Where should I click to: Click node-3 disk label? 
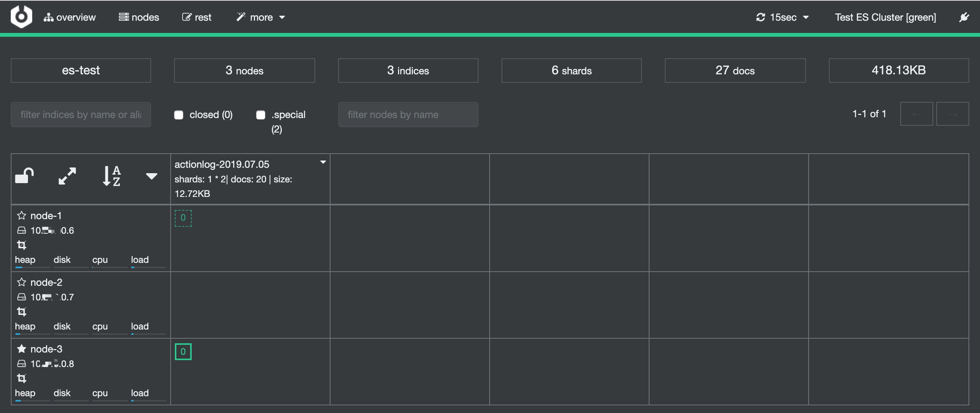(x=62, y=393)
